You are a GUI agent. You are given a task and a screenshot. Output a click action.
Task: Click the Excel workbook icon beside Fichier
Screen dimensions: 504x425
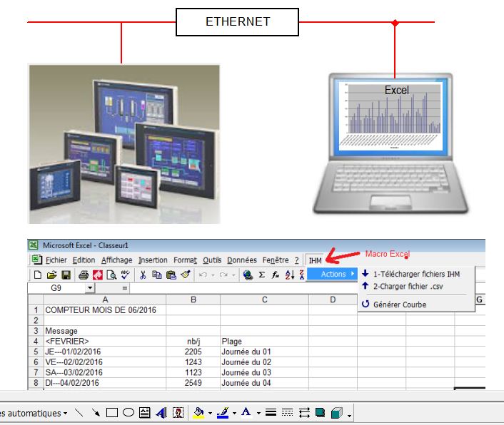coord(36,259)
